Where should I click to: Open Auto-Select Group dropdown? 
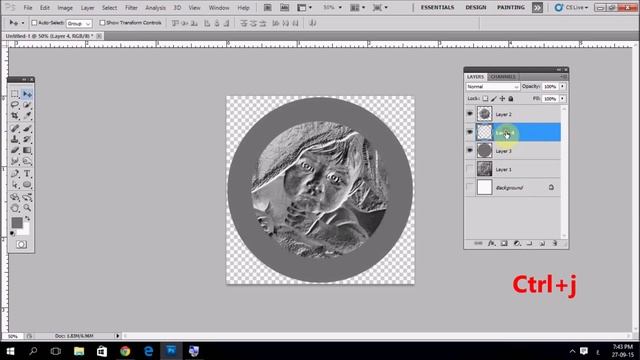pyautogui.click(x=79, y=23)
